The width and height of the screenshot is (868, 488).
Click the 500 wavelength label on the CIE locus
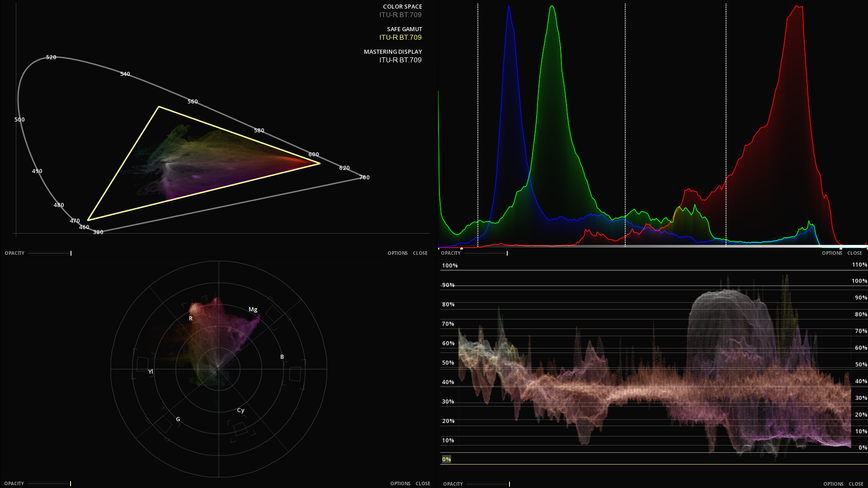[x=19, y=120]
